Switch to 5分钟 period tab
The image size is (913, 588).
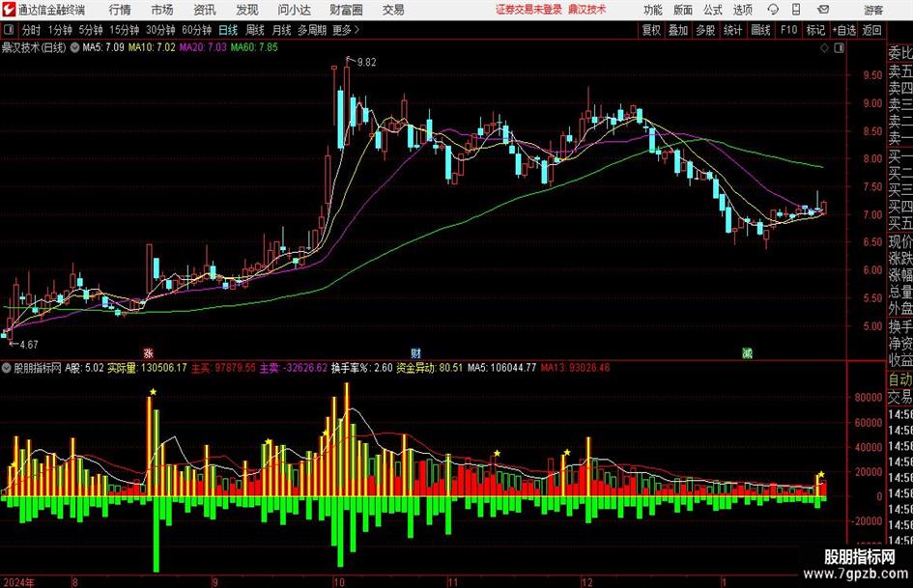point(90,30)
